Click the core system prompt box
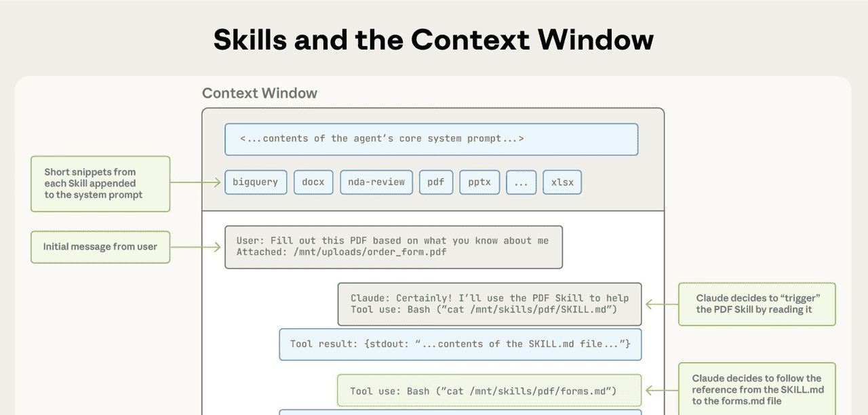The width and height of the screenshot is (868, 415). pyautogui.click(x=431, y=139)
